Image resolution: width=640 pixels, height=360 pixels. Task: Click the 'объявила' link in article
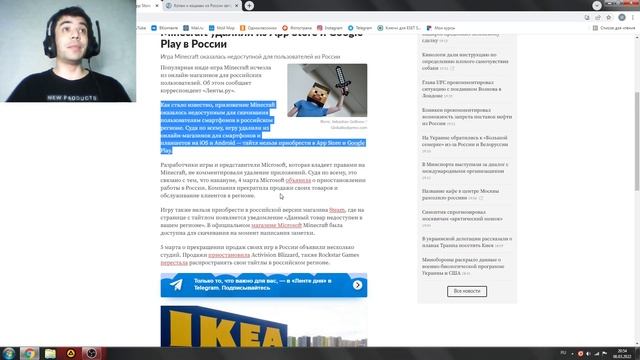298,180
